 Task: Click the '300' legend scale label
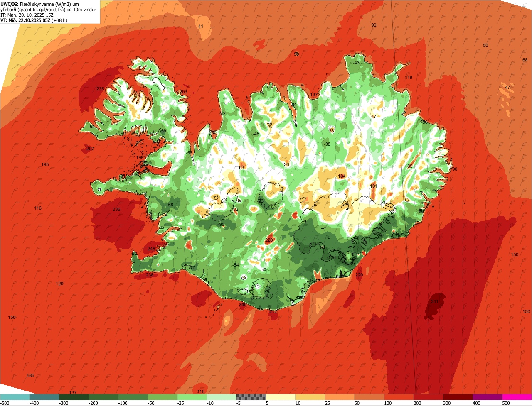447,403
